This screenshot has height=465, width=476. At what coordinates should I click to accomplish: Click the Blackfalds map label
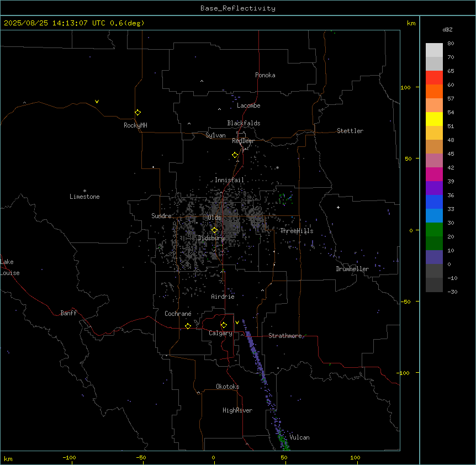[244, 123]
